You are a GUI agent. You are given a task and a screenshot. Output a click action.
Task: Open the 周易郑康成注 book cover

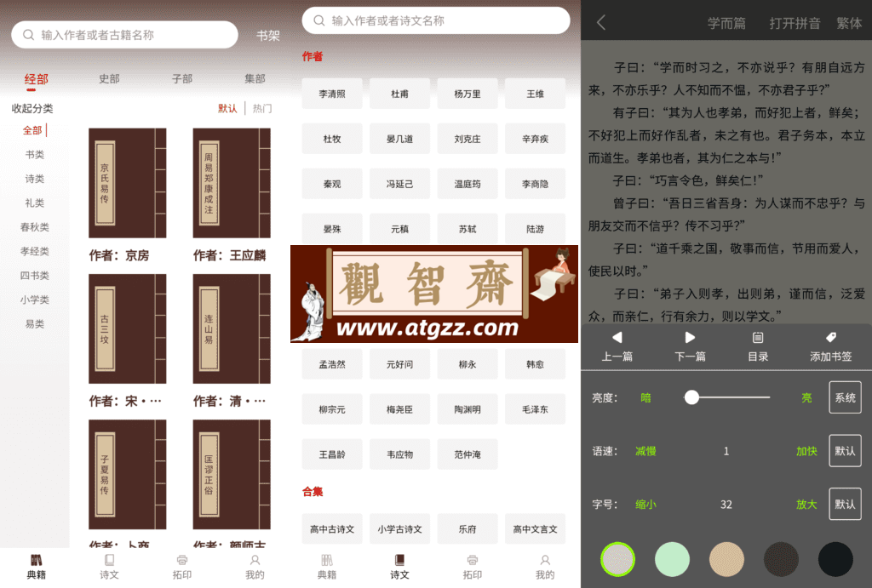click(x=232, y=183)
